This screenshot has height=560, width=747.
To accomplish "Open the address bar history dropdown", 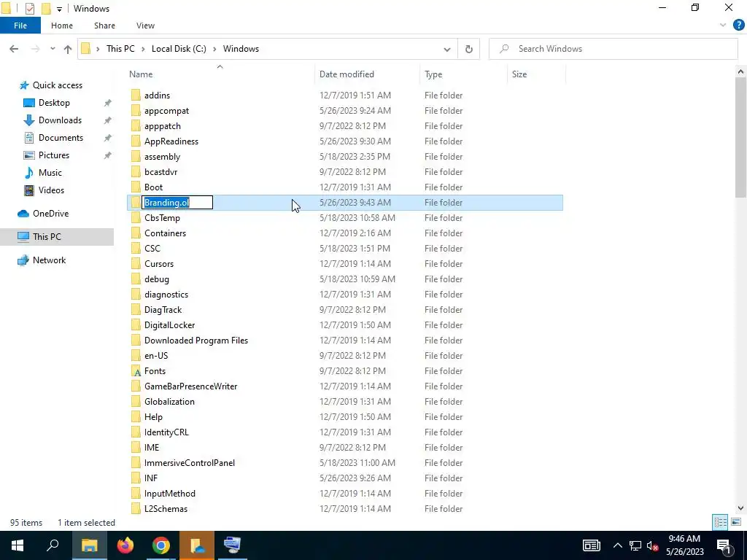I will pos(447,49).
